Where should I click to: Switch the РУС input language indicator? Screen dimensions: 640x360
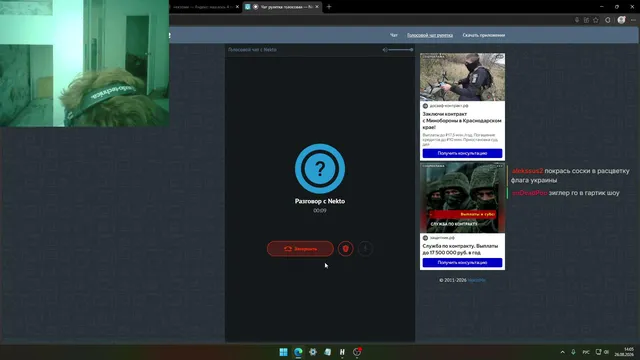pos(586,352)
